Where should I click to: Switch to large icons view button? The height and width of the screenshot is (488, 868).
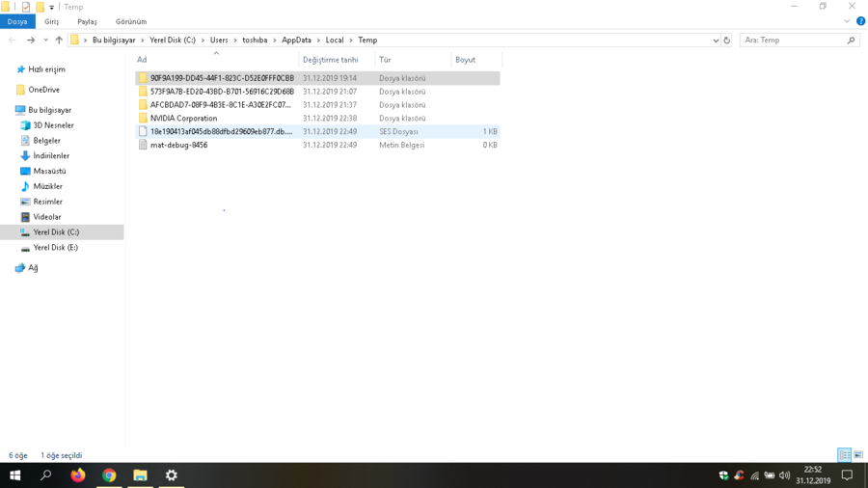pyautogui.click(x=858, y=455)
